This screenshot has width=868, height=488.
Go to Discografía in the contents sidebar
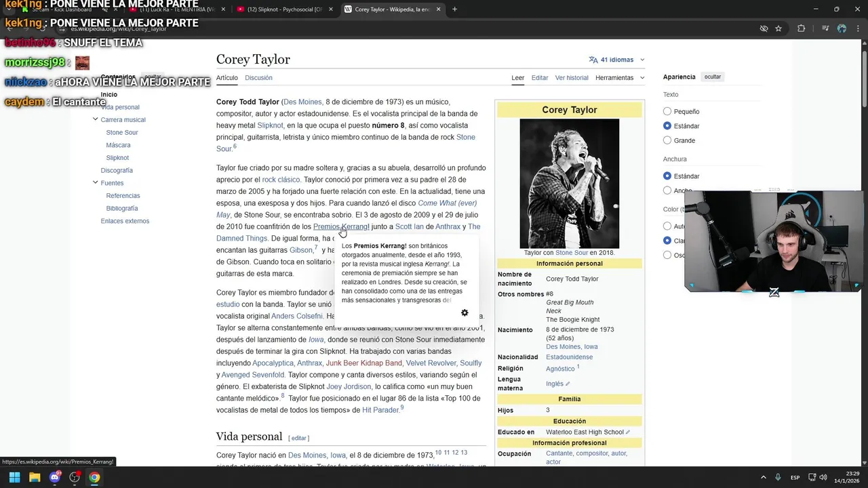[x=117, y=170]
